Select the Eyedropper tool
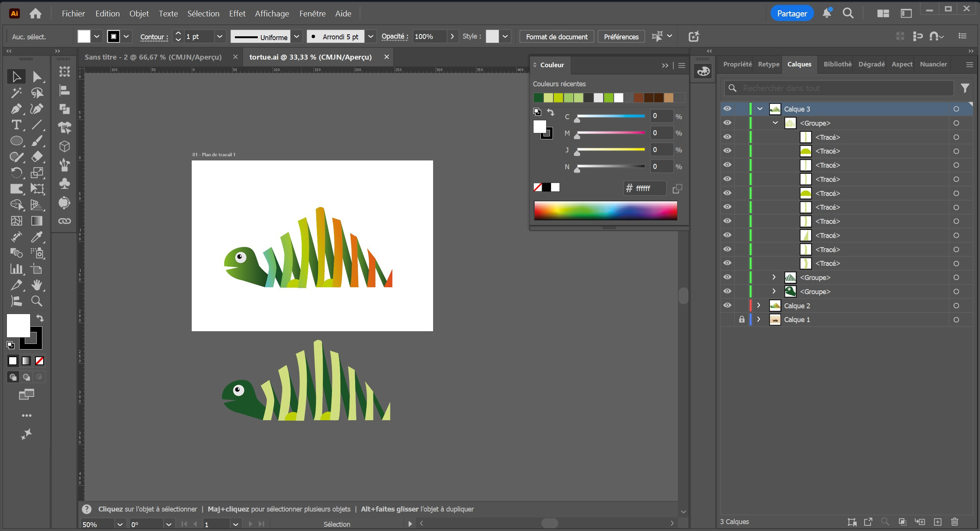980x531 pixels. point(37,237)
